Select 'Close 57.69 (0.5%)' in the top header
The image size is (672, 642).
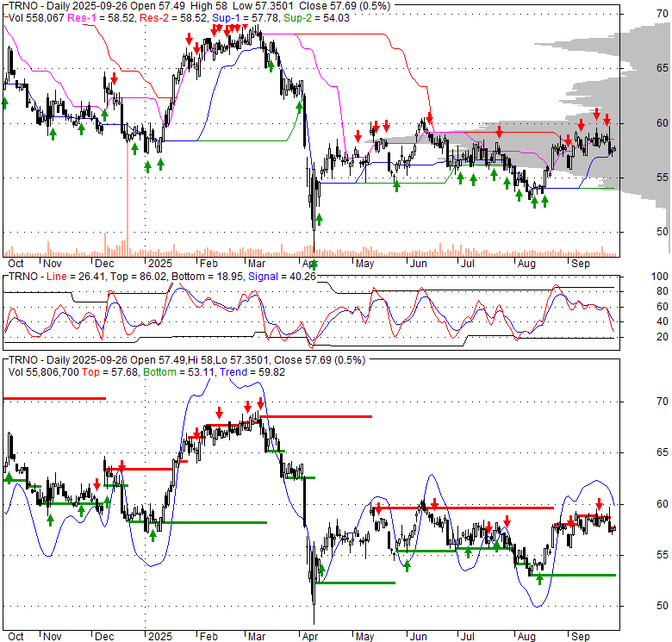[x=345, y=6]
